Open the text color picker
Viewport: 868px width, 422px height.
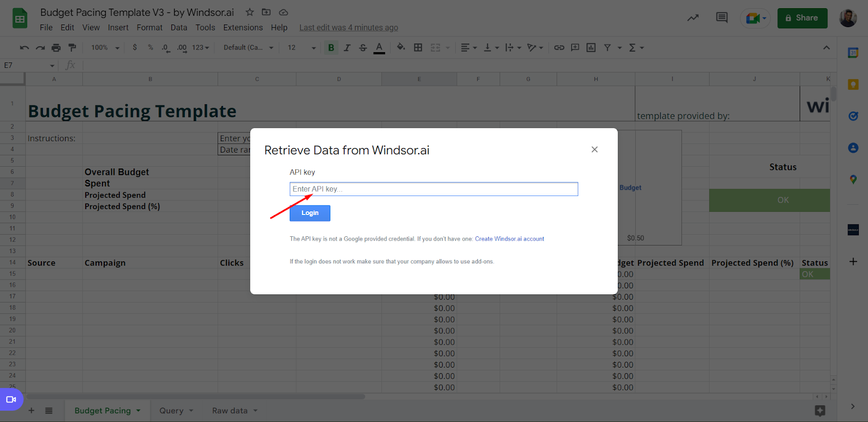click(x=379, y=48)
